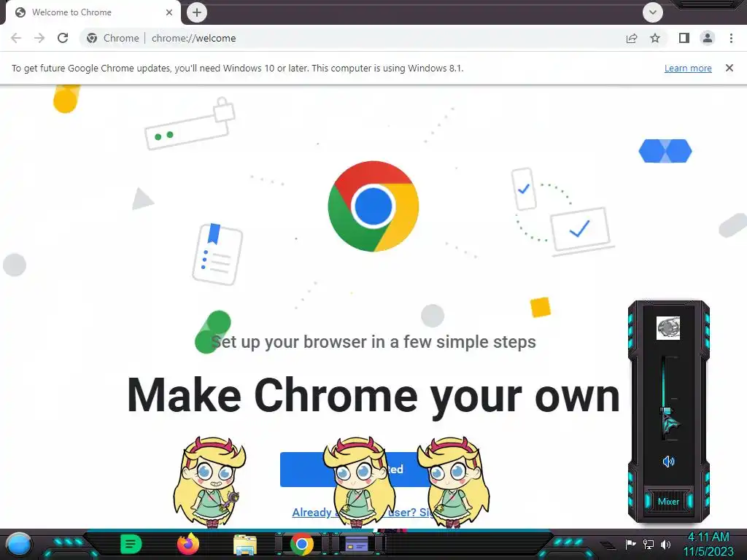Open the network tray icon
This screenshot has height=560, width=747.
pyautogui.click(x=649, y=544)
